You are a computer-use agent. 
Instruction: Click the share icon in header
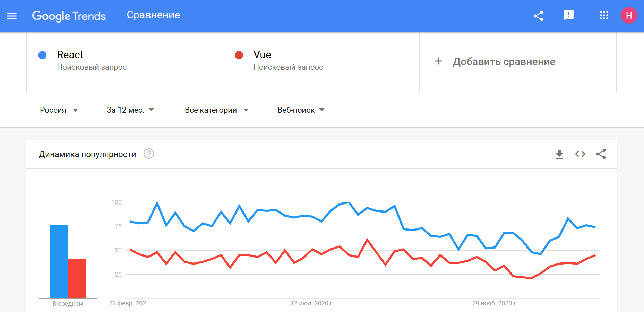tap(538, 16)
